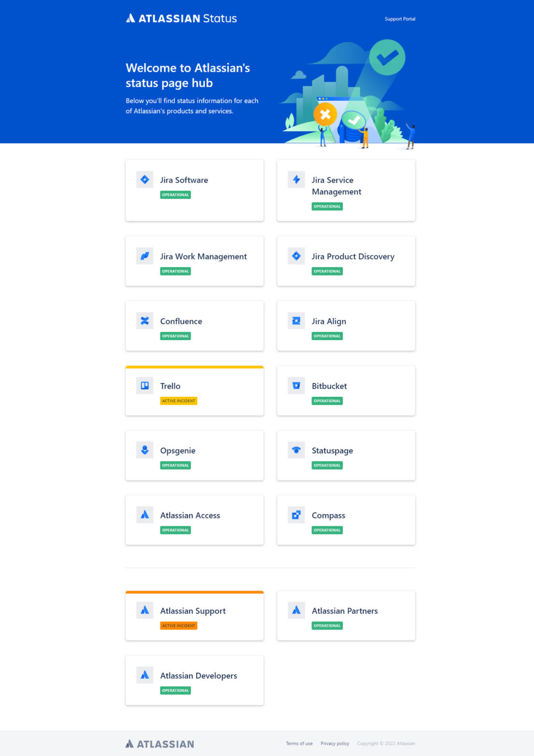534x756 pixels.
Task: Click the Atlassian Partners card
Action: [x=346, y=615]
